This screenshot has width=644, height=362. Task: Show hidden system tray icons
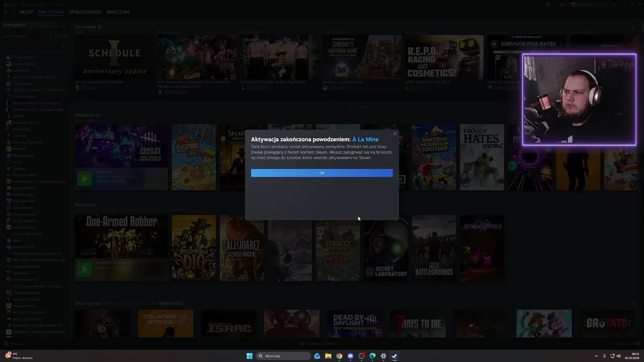pyautogui.click(x=596, y=356)
